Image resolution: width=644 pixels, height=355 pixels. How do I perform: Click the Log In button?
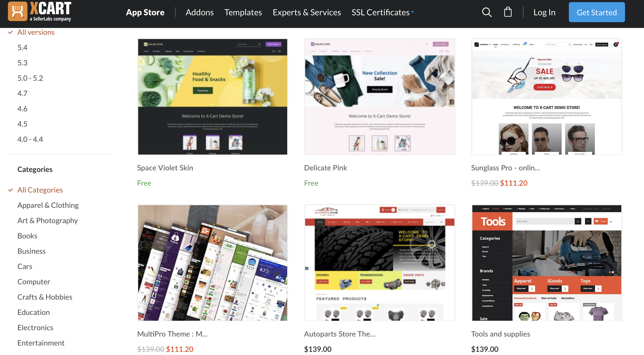[544, 12]
